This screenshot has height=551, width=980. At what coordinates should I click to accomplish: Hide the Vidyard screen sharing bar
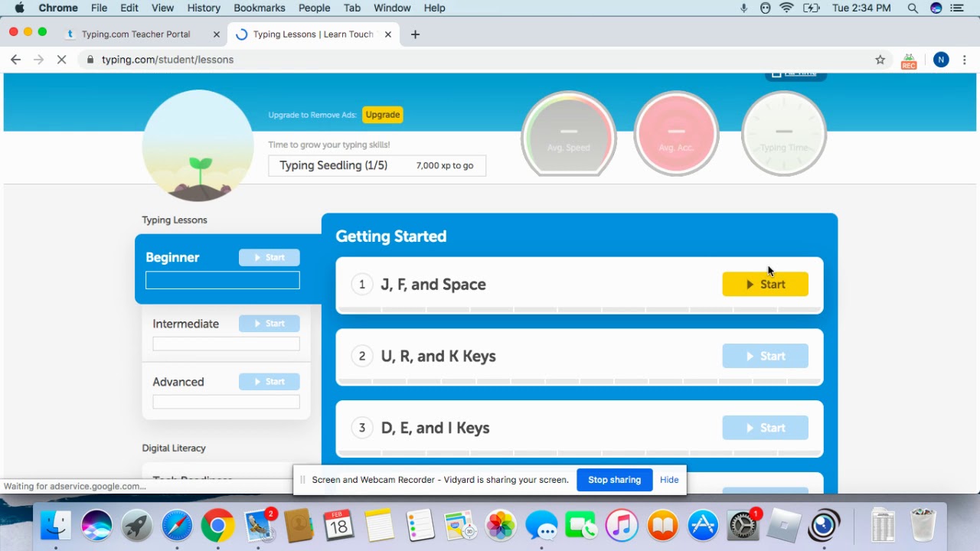669,480
